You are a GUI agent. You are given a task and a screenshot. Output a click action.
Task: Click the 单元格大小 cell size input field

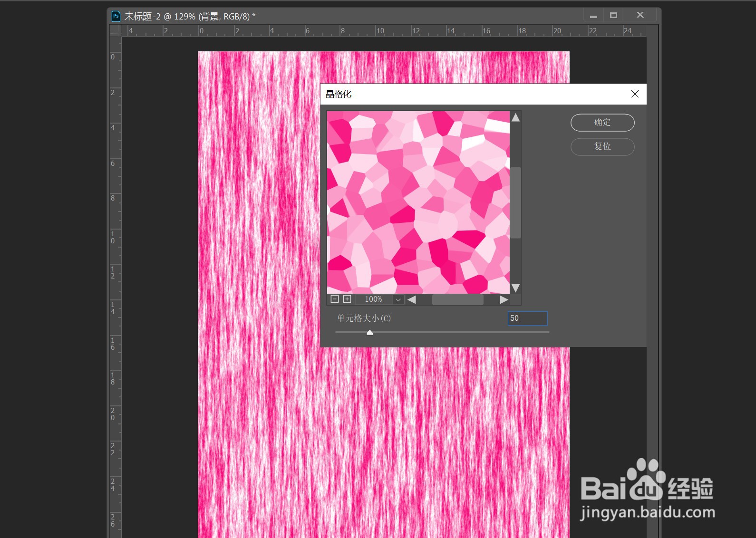click(x=527, y=318)
